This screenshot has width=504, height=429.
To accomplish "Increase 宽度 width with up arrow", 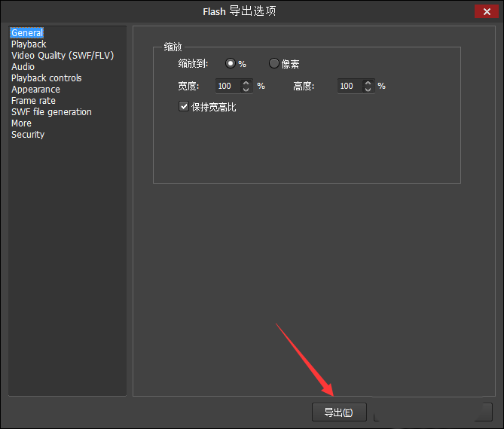I will point(246,83).
